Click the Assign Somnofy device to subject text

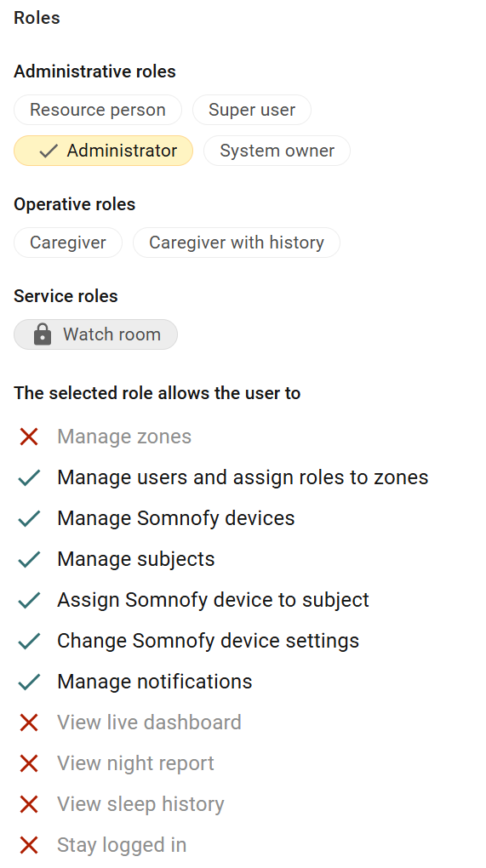(x=213, y=600)
